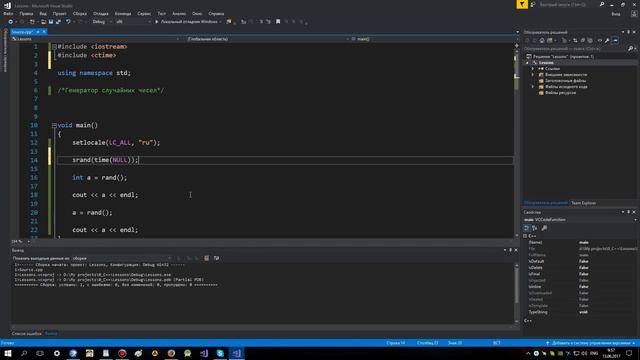The width and height of the screenshot is (640, 360).
Task: Open the Справка menu
Action: (x=216, y=13)
